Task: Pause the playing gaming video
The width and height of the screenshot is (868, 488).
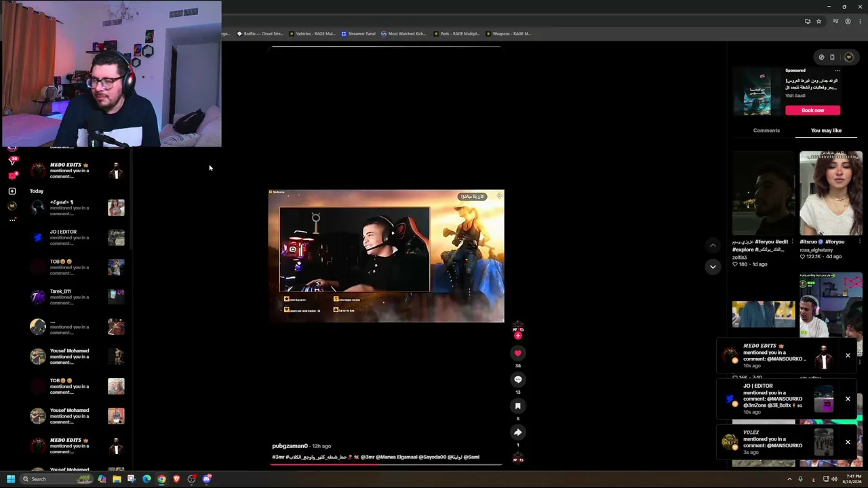Action: click(386, 256)
